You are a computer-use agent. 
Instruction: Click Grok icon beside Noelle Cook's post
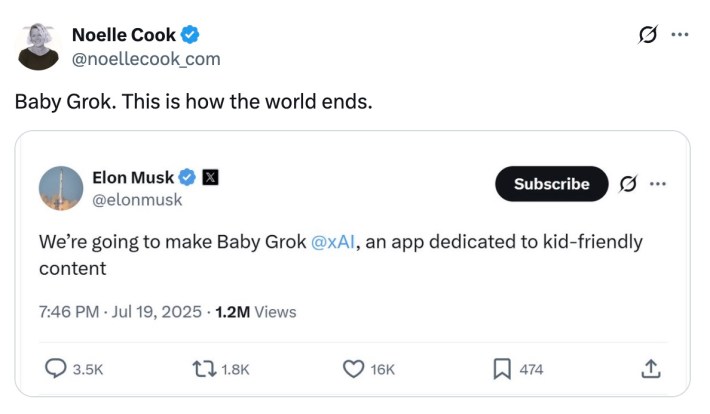click(x=646, y=35)
